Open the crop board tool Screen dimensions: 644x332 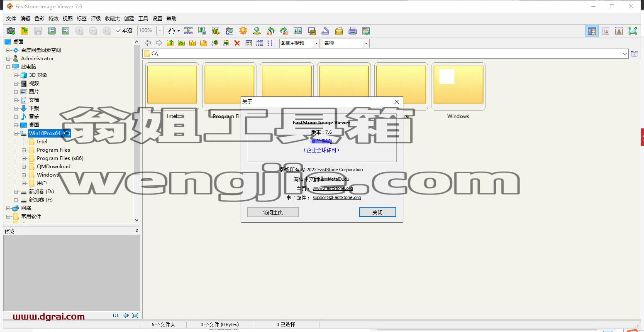pos(216,31)
